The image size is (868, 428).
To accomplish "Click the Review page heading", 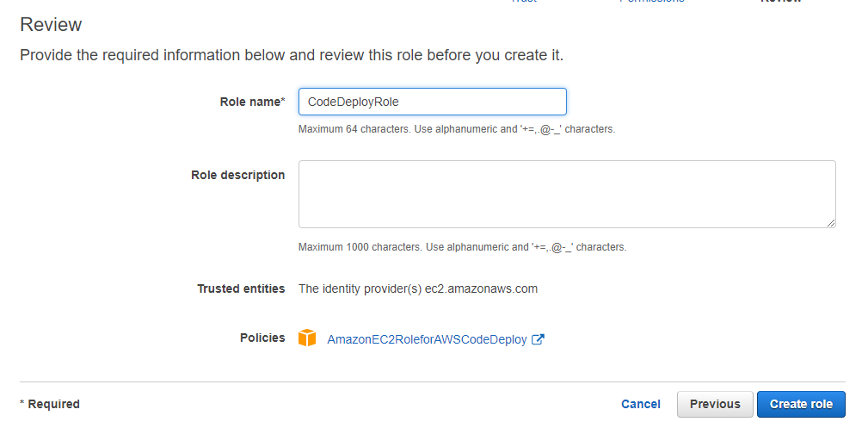I will 51,24.
